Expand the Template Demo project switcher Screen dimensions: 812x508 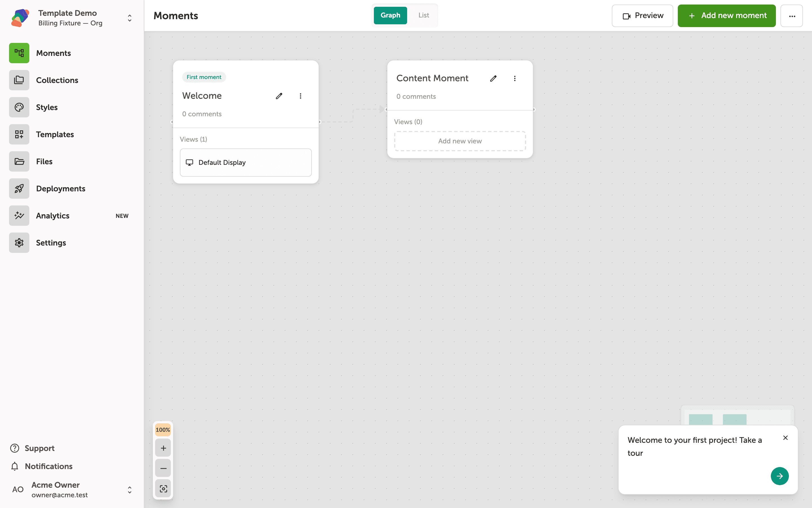(129, 18)
